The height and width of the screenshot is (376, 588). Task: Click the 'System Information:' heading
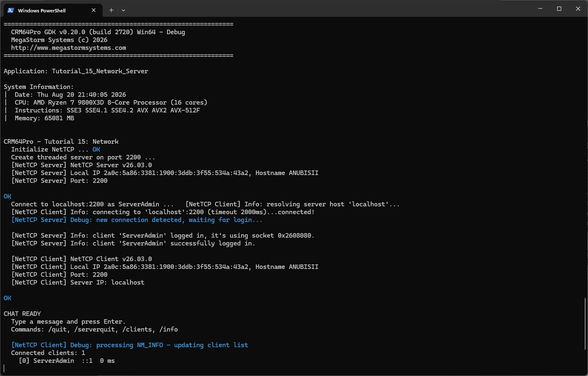tap(39, 87)
